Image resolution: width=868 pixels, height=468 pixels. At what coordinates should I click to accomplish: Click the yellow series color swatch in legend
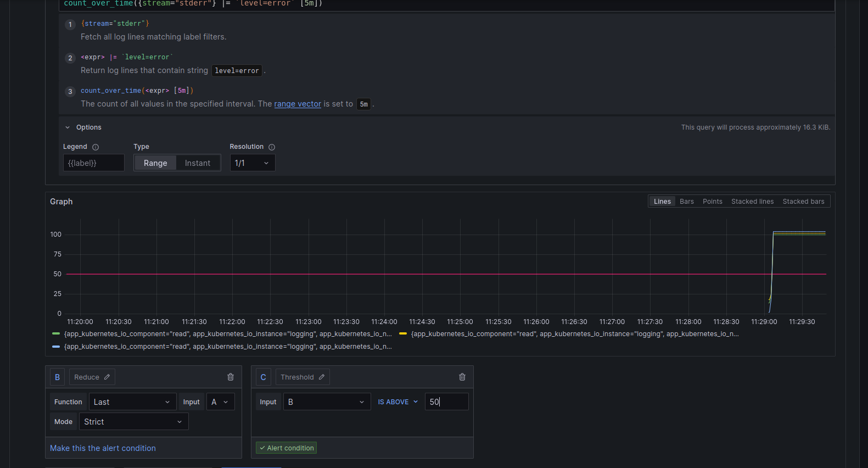pyautogui.click(x=403, y=334)
